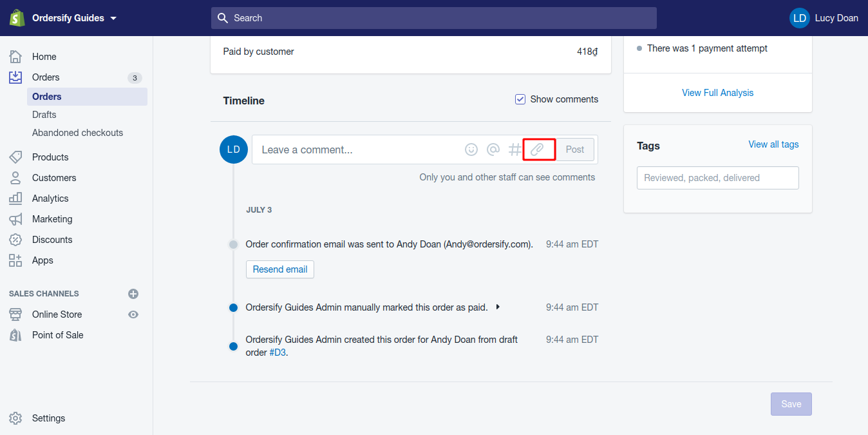868x435 pixels.
Task: Click the Post comment button
Action: 575,150
